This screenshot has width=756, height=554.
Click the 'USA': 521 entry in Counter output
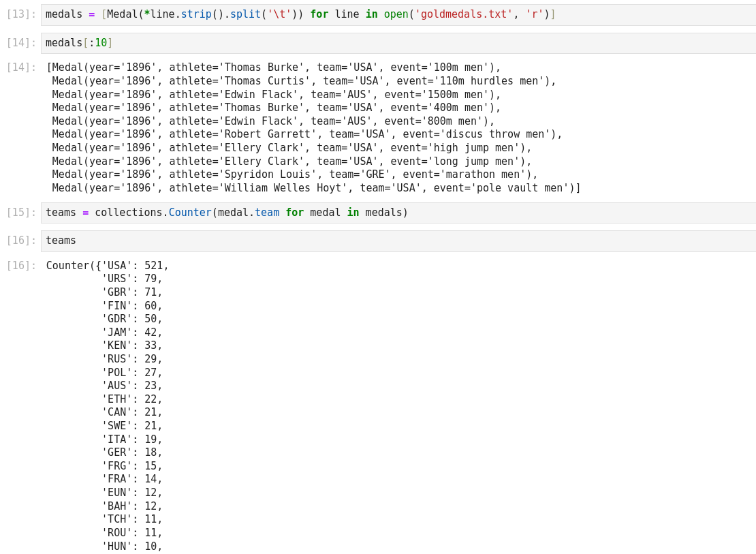135,266
